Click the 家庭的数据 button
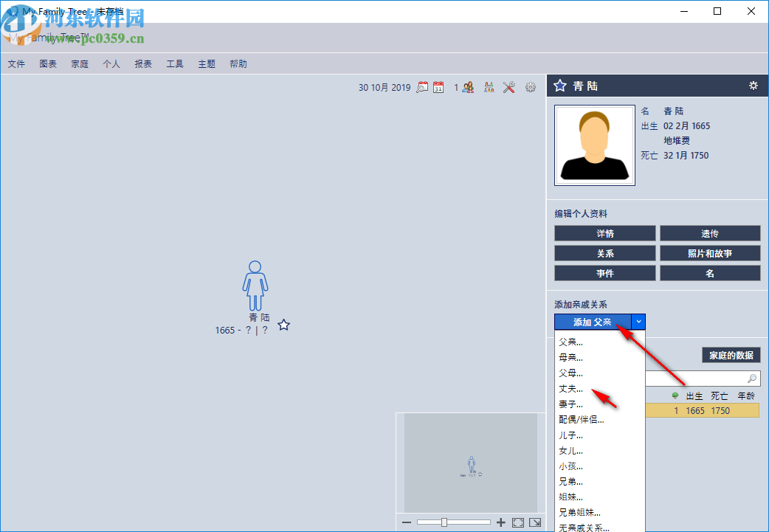Viewport: 769px width, 532px height. tap(731, 355)
